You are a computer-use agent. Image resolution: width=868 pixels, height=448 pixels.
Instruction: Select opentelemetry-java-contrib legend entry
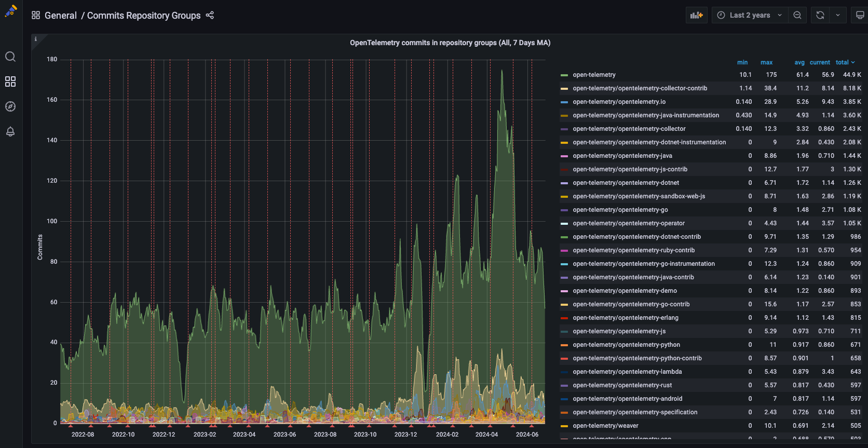pyautogui.click(x=633, y=277)
